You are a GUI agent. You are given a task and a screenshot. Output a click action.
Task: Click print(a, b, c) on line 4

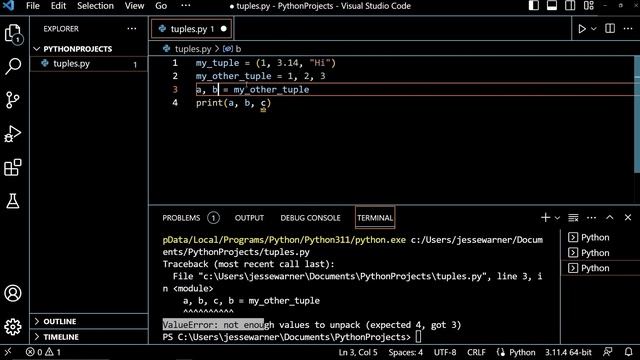click(233, 103)
